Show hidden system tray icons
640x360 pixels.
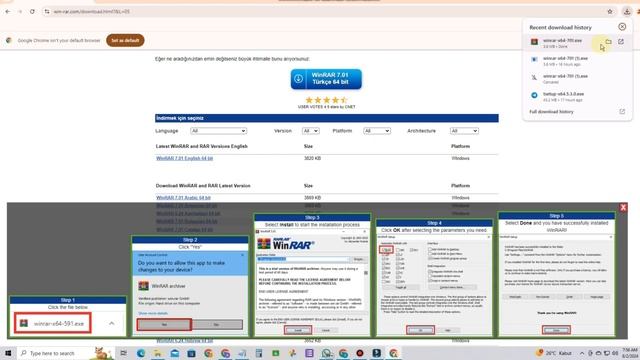pyautogui.click(x=582, y=353)
